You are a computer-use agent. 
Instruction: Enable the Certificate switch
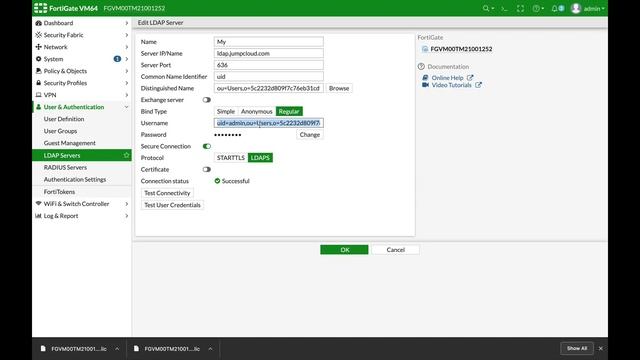207,169
